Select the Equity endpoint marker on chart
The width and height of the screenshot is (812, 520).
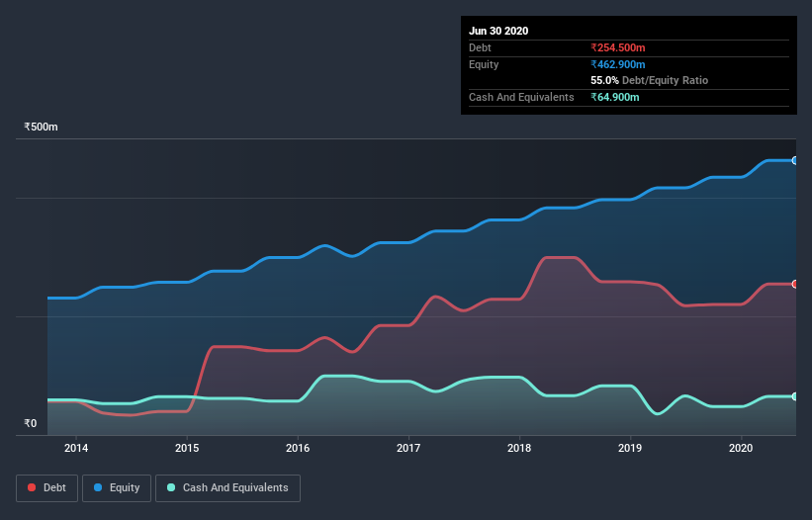[795, 161]
